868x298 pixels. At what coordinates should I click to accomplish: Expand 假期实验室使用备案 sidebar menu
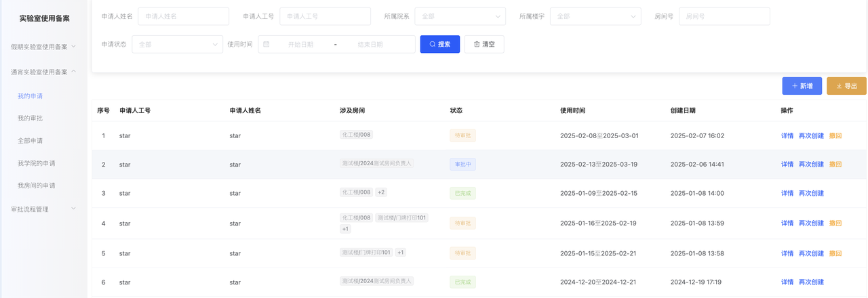click(x=43, y=47)
